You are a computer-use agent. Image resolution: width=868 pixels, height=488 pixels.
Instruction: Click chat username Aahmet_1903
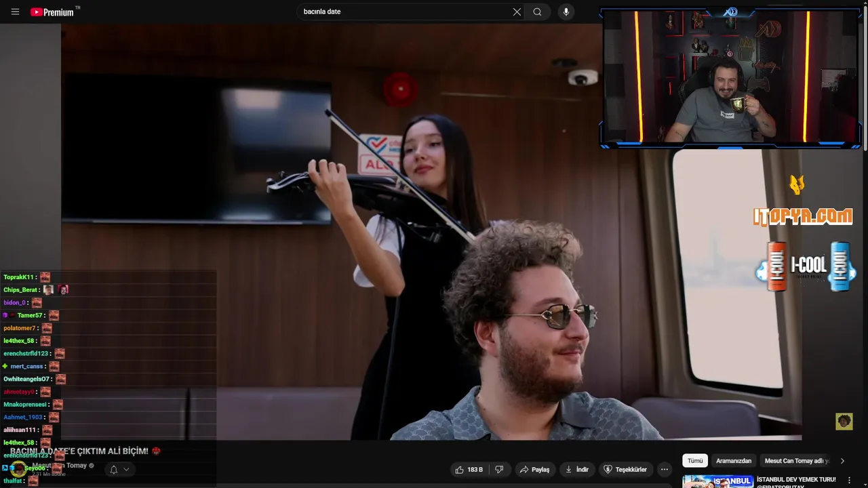(x=22, y=418)
